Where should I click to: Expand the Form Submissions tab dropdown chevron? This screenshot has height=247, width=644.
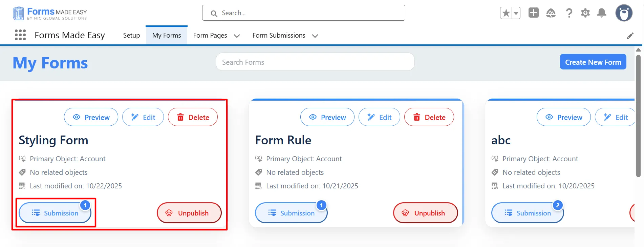pyautogui.click(x=315, y=36)
